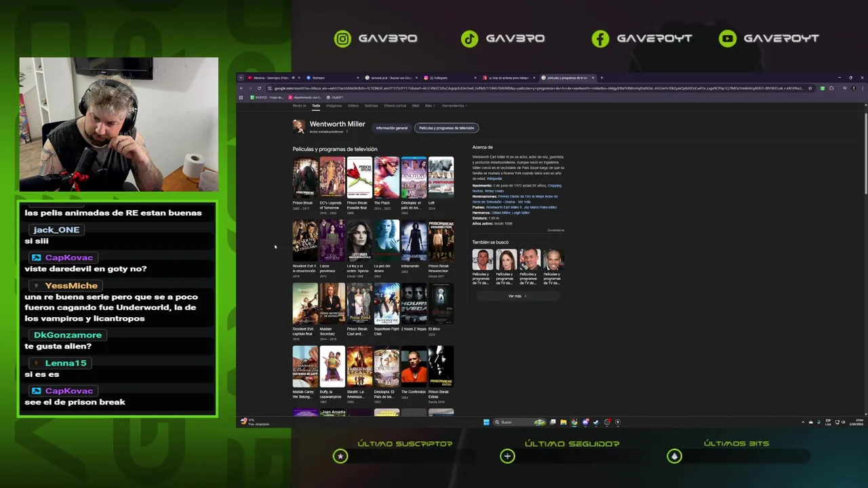Open the TikTok GAVBRO social icon
Screen dimensions: 868x488
coord(469,39)
